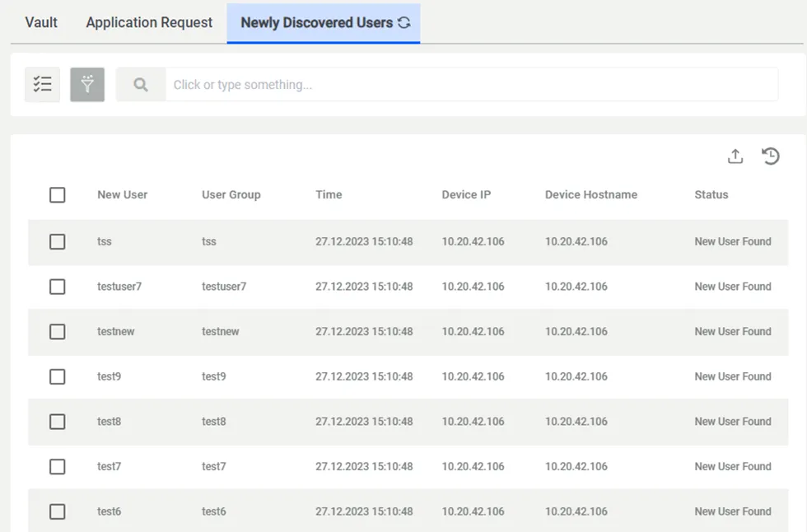807x532 pixels.
Task: Click 'testnew' in the New User column
Action: click(116, 331)
